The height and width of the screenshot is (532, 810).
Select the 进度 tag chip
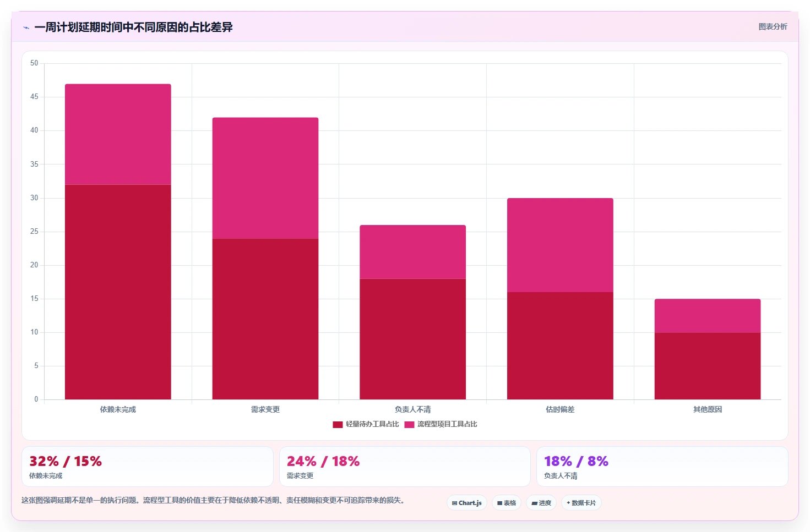541,503
